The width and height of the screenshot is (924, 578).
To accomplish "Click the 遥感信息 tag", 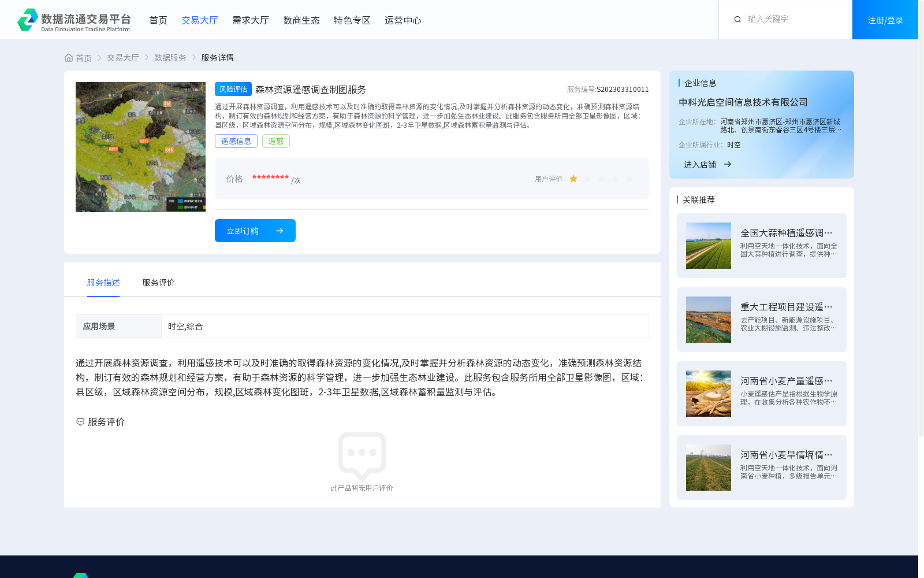I will (236, 141).
